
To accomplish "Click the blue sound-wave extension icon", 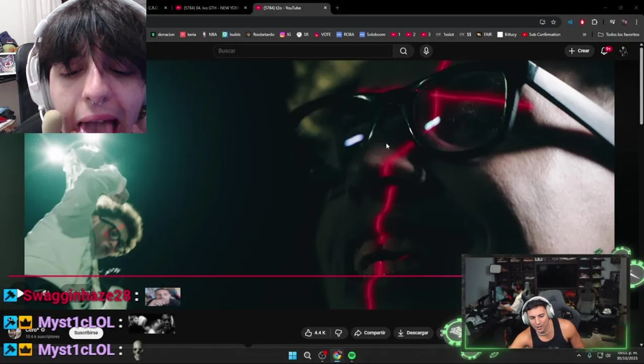I will point(570,22).
